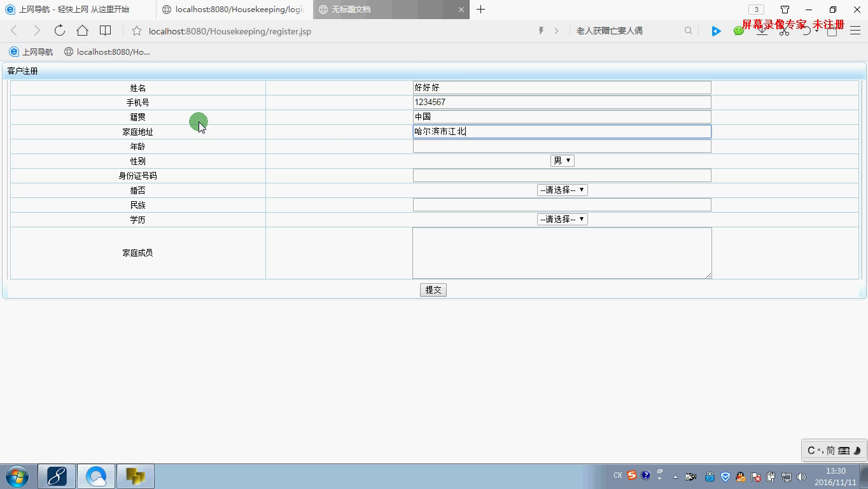Image resolution: width=868 pixels, height=489 pixels.
Task: Click the 手机号 input field
Action: [562, 102]
